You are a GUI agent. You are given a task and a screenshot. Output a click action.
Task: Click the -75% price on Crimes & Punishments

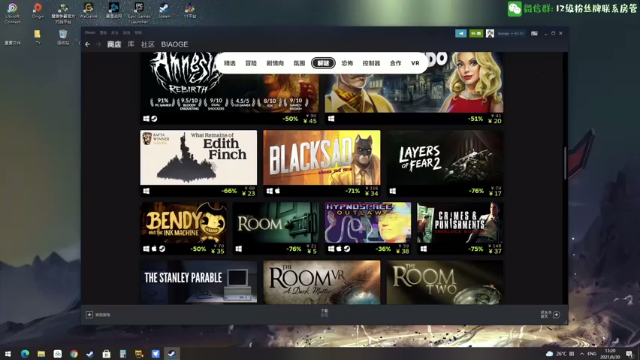coord(476,249)
